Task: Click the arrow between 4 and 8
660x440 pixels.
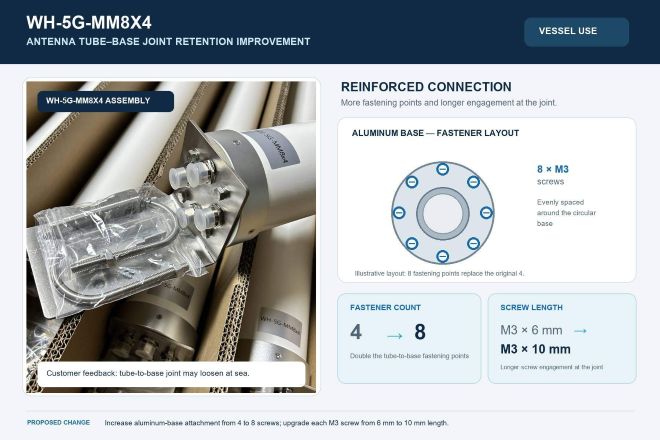Action: coord(394,336)
